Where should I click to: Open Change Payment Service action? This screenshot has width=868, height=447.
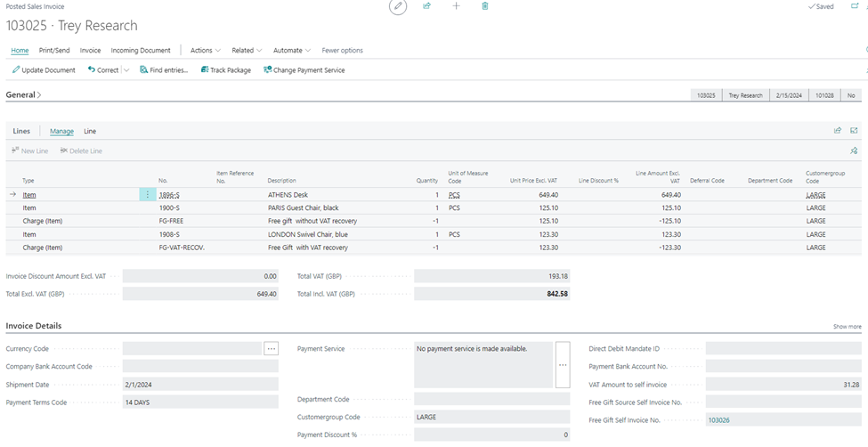304,69
